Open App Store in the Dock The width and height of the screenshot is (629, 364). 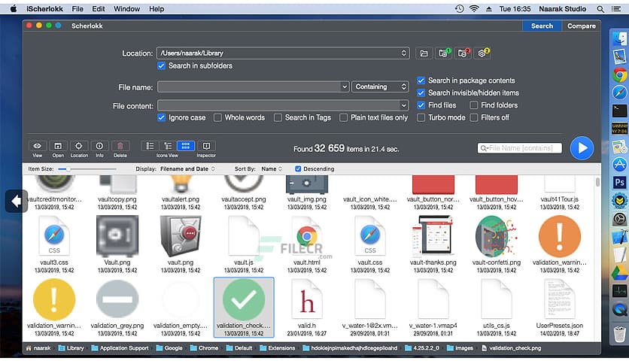pos(620,165)
